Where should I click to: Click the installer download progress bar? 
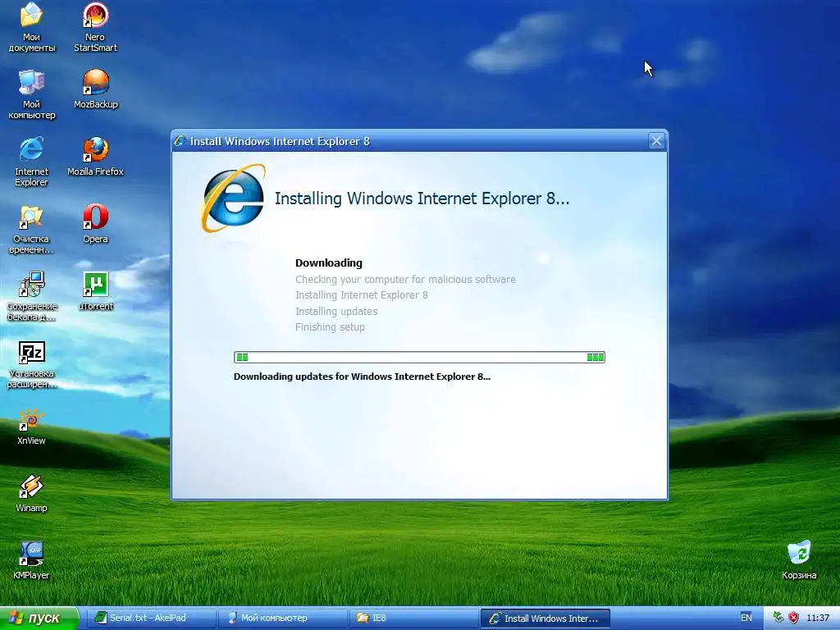click(419, 358)
